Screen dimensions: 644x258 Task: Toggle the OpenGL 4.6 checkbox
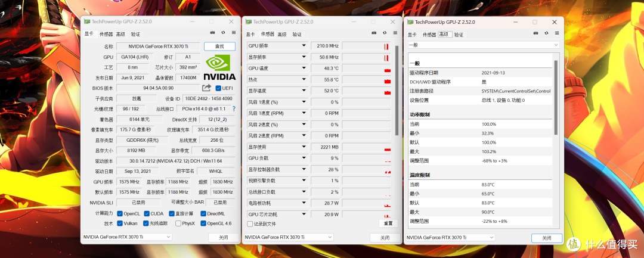(203, 223)
